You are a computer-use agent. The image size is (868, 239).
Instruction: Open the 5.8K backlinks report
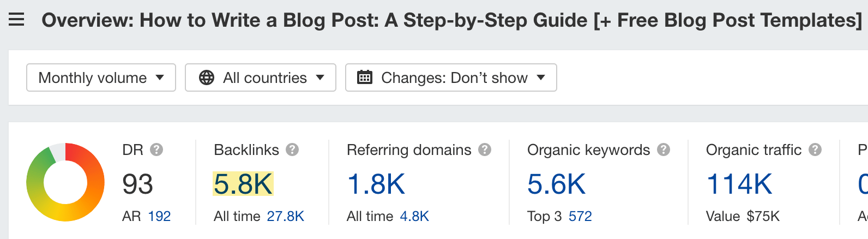(243, 184)
